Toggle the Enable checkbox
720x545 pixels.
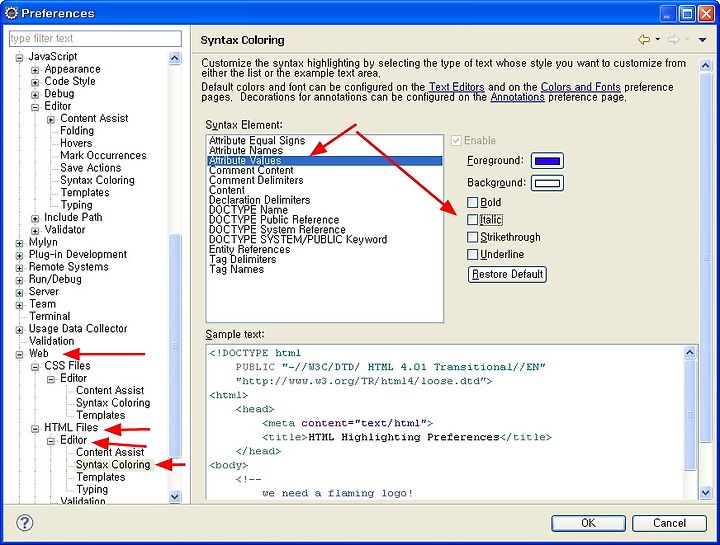(x=456, y=140)
